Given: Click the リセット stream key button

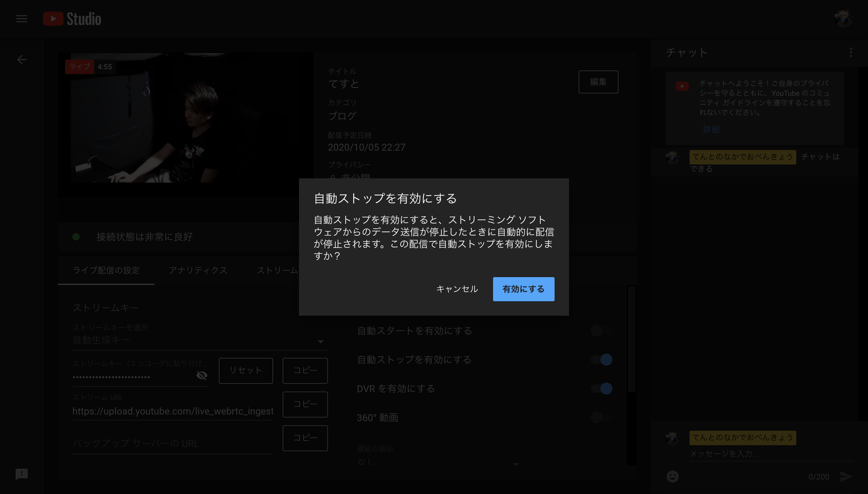Looking at the screenshot, I should pos(246,370).
